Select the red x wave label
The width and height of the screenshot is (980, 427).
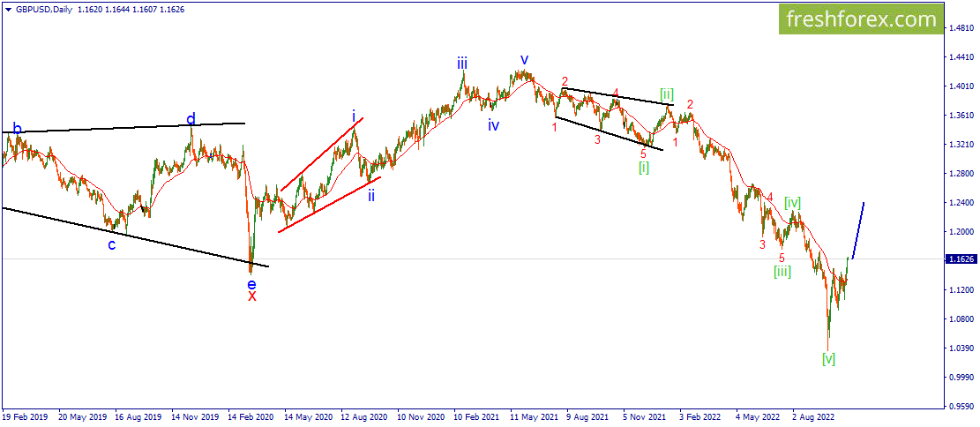point(252,296)
